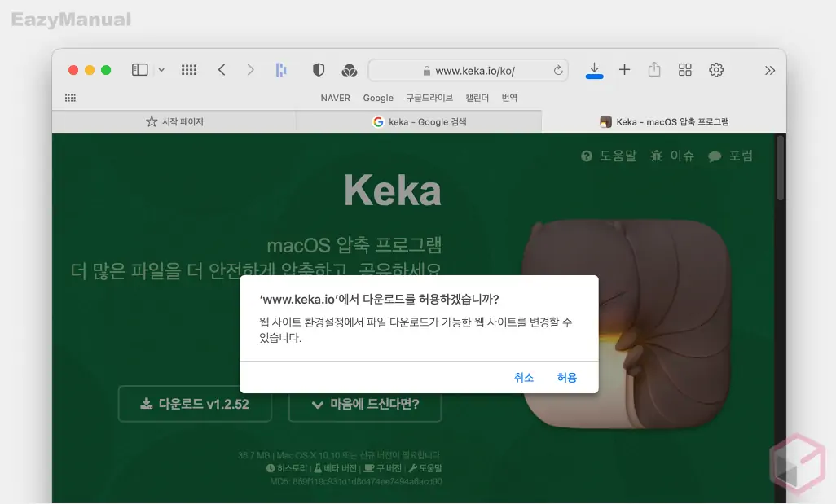Go forward to next page

click(250, 70)
